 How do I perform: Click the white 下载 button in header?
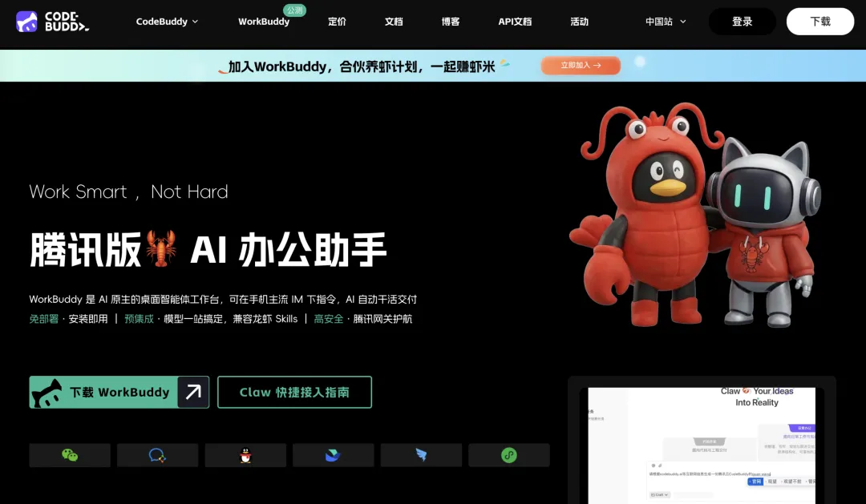[820, 22]
